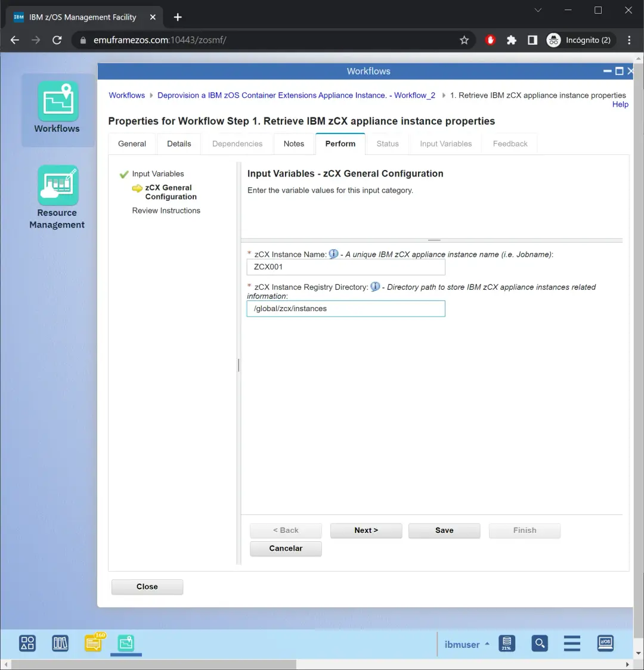Select the Feedback tab
The width and height of the screenshot is (644, 670).
[510, 144]
